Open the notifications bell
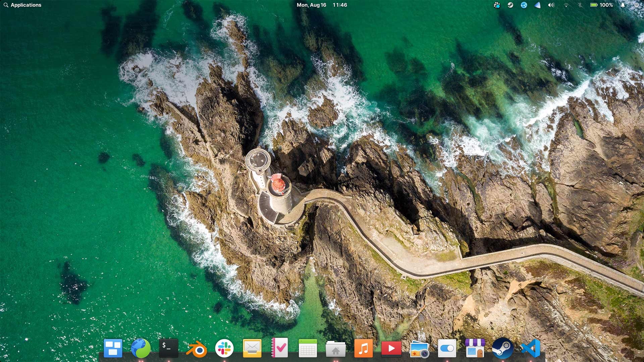The image size is (644, 362). pos(623,5)
